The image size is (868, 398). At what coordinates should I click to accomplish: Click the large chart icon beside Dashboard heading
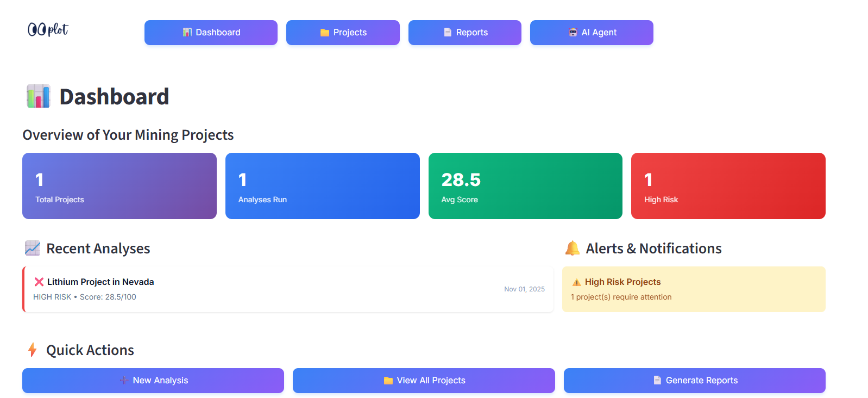tap(39, 96)
